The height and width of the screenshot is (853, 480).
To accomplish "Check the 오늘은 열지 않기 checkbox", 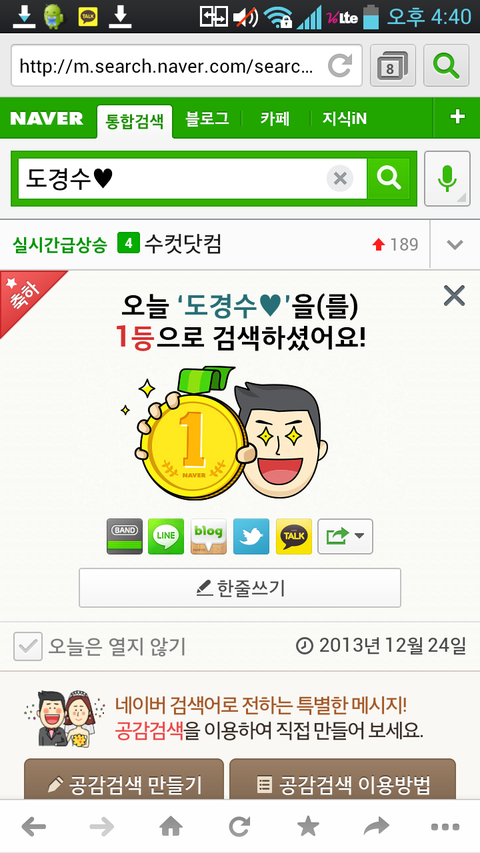I will pyautogui.click(x=28, y=646).
